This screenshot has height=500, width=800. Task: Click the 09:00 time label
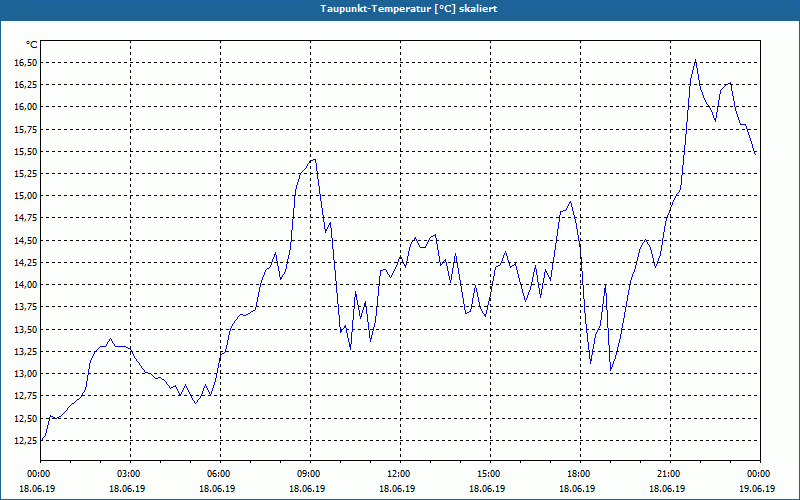(x=310, y=474)
